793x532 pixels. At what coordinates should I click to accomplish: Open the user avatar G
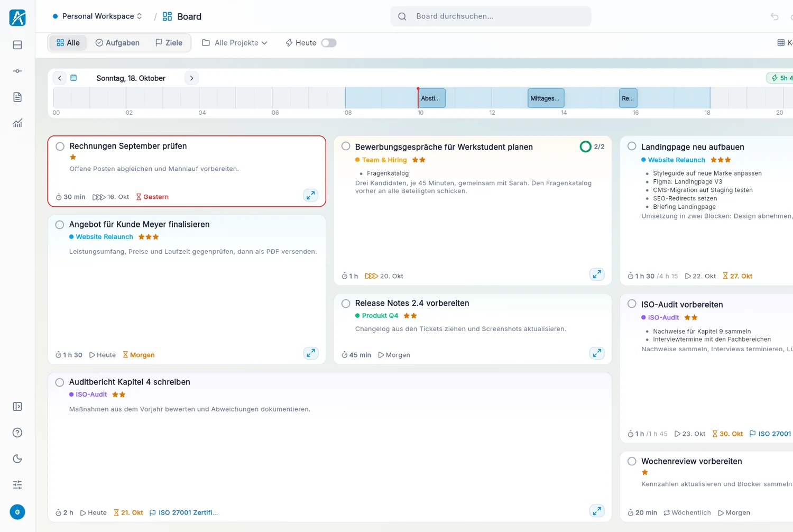click(17, 512)
